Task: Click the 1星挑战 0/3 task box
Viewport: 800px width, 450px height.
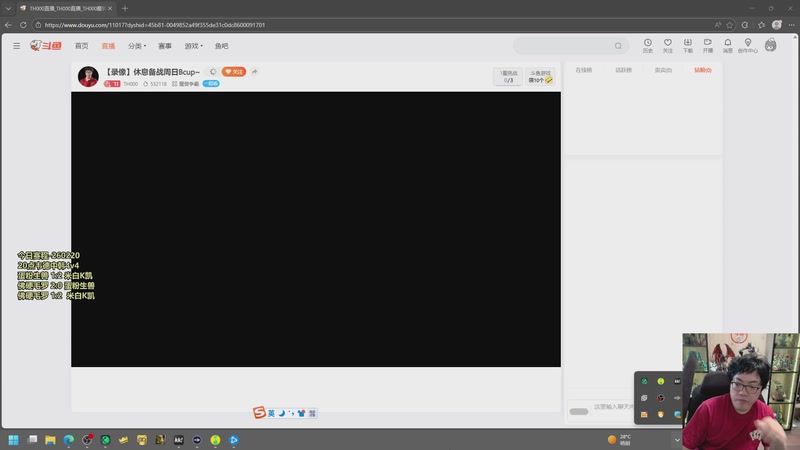Action: [x=508, y=77]
